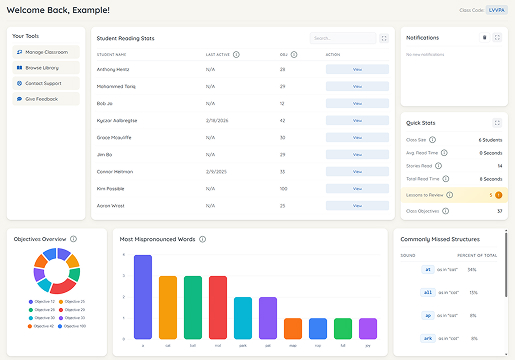Click the cyan 'park' bar
The width and height of the screenshot is (515, 360).
pyautogui.click(x=243, y=318)
